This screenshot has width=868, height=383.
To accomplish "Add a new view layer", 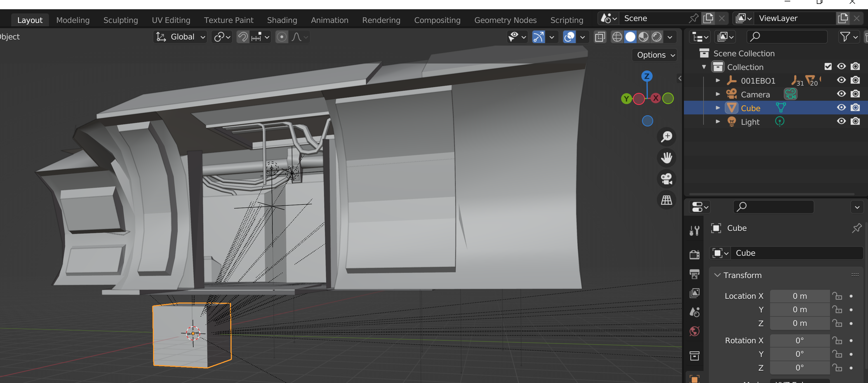I will click(843, 18).
